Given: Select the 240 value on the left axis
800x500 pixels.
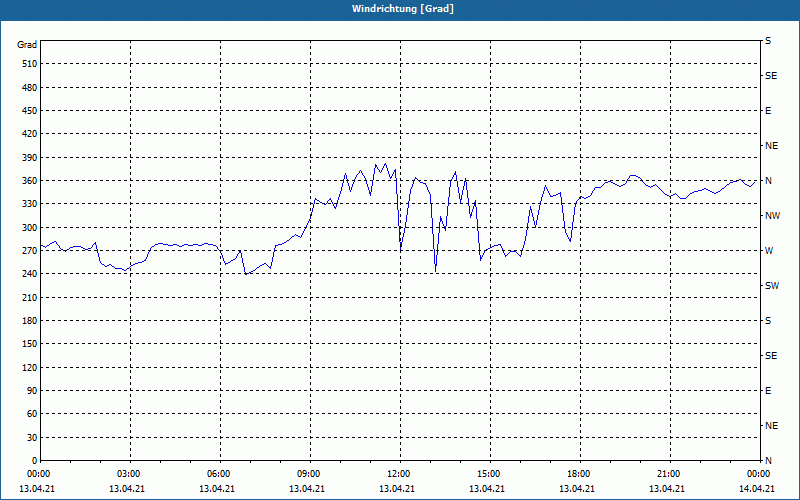Looking at the screenshot, I should [30, 274].
